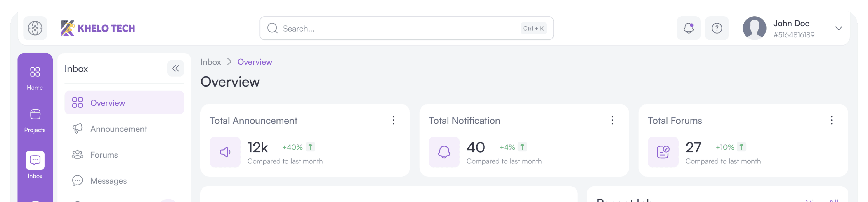Select the Home icon in the purple sidebar
The height and width of the screenshot is (202, 868).
tap(35, 72)
